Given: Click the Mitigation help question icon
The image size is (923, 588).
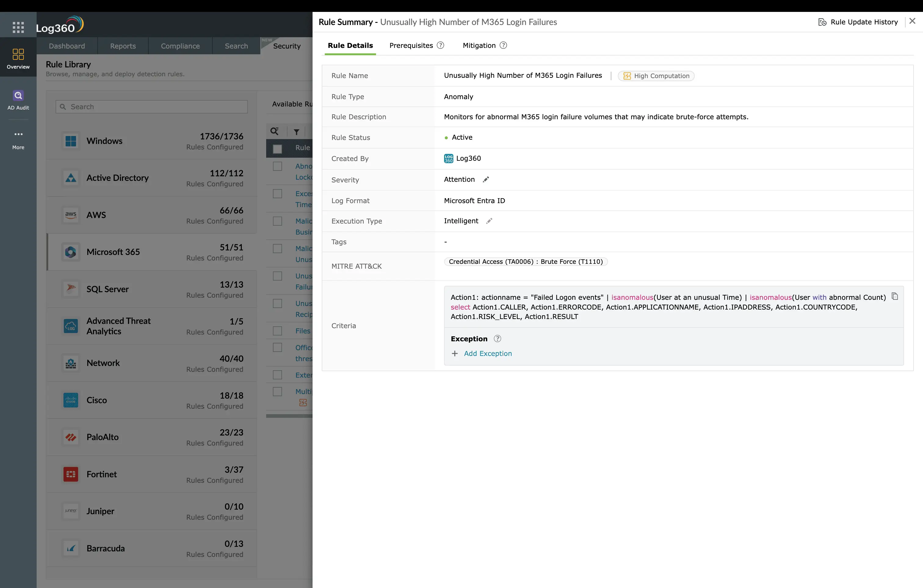Looking at the screenshot, I should (x=503, y=45).
